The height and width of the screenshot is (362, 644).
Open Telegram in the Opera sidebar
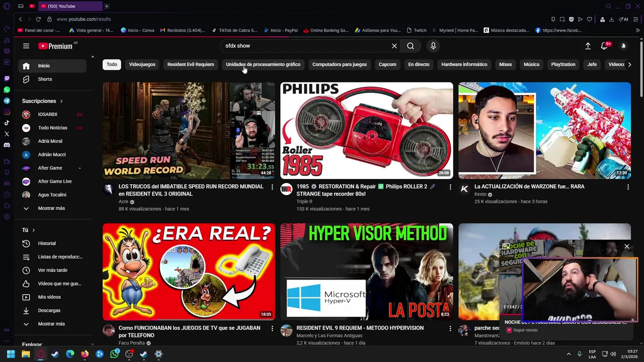tap(7, 101)
